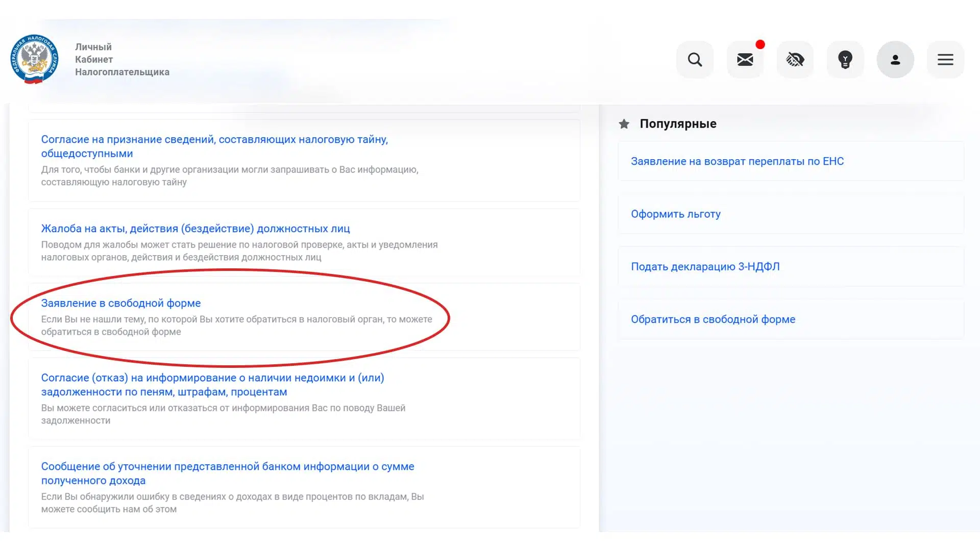Select Оформить льготу in popular list

click(675, 214)
